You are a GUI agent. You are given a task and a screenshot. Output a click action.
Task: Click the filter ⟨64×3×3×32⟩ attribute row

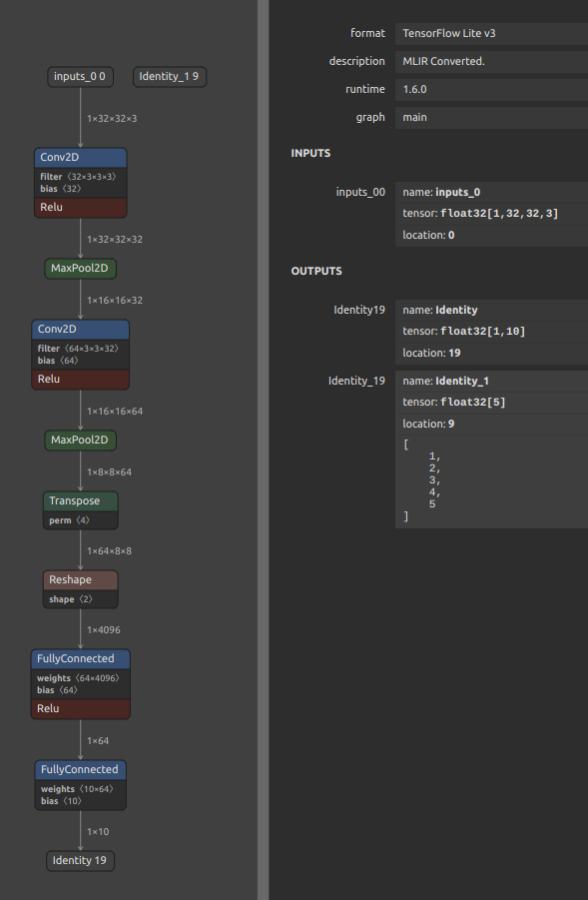[x=80, y=349]
